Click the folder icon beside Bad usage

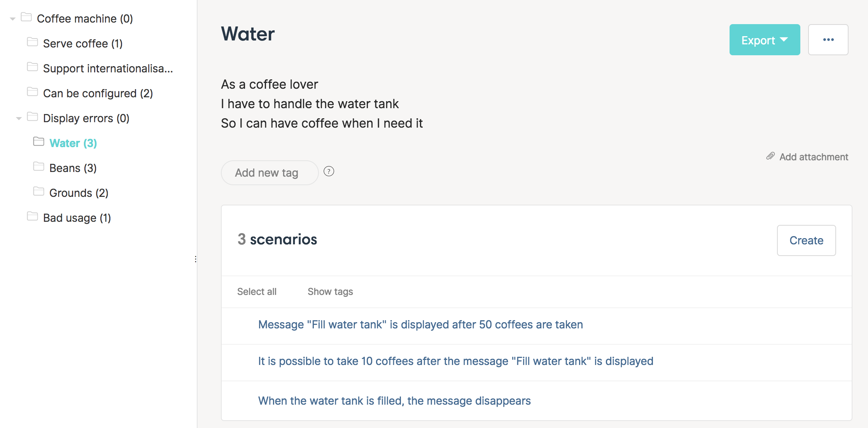32,216
